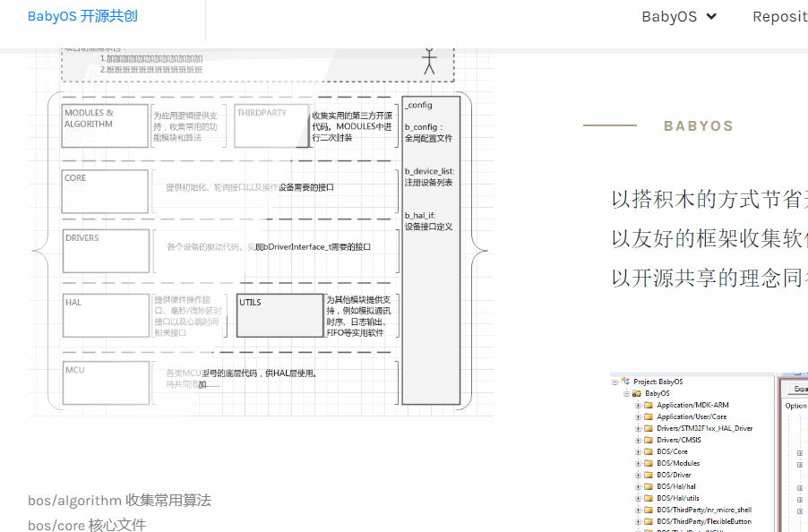Select the Drivers/STM32F1xx_HAL_Driver folder icon
Viewport: 808px width, 532px height.
coord(649,428)
